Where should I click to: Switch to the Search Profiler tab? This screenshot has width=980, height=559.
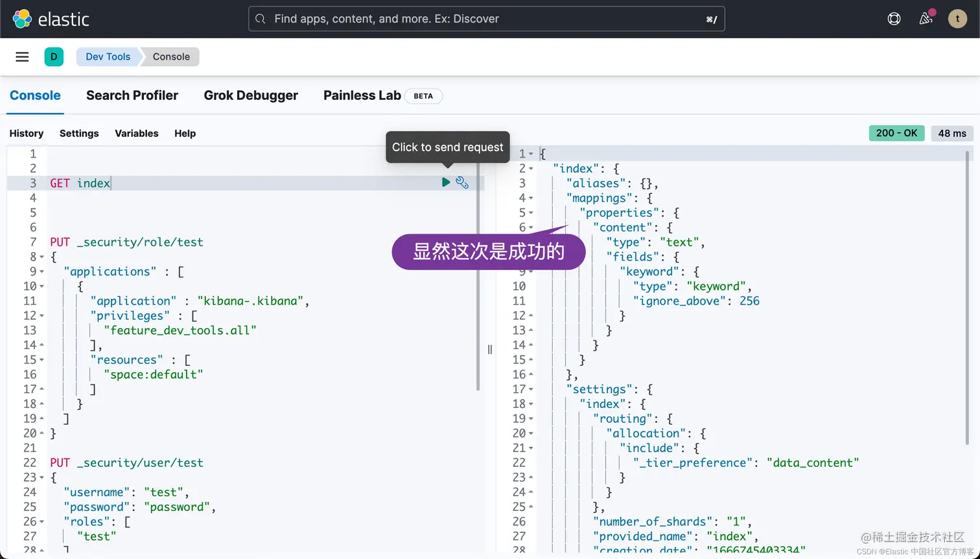(132, 95)
